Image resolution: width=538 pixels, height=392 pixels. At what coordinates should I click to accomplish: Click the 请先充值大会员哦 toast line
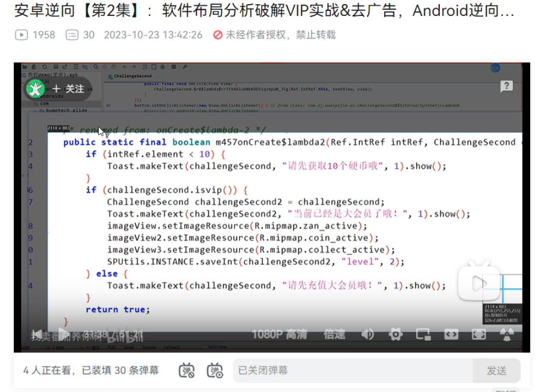coord(276,286)
